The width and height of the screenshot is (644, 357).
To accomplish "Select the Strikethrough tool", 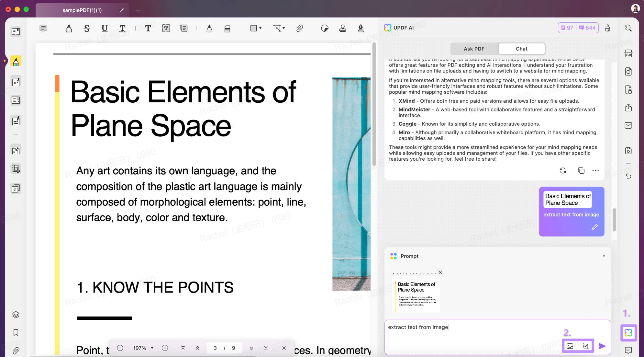I will [x=86, y=29].
